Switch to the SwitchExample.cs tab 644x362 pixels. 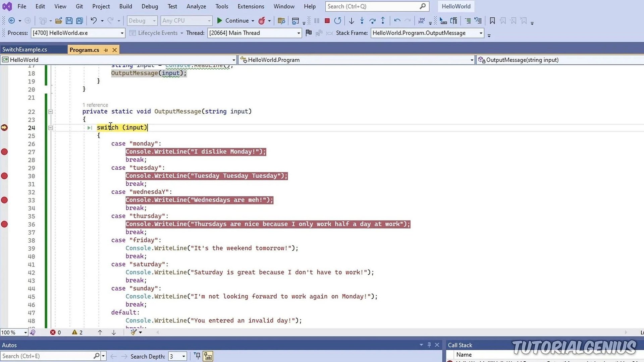[25, 50]
